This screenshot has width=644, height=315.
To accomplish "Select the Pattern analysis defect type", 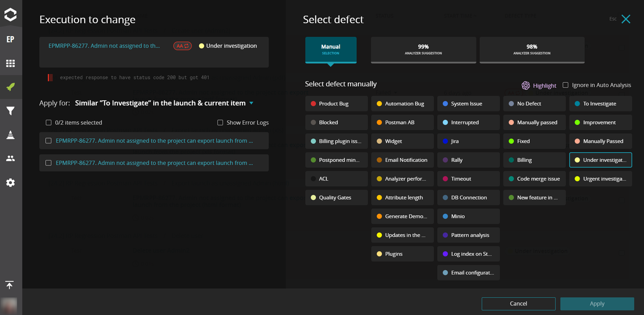I will 468,235.
